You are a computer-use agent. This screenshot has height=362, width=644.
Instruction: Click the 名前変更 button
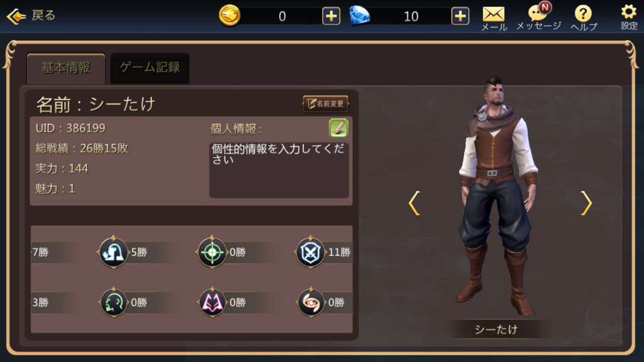pos(326,104)
